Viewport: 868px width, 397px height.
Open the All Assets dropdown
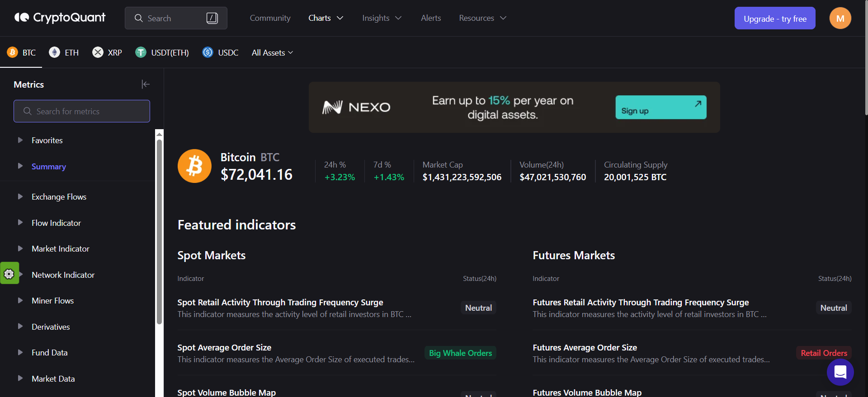click(x=272, y=52)
